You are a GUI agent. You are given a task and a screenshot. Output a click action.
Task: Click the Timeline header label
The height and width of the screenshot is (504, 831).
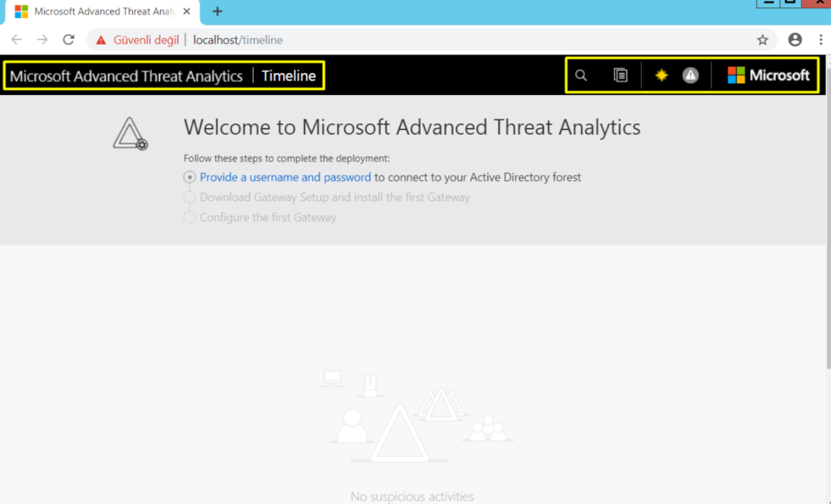289,75
